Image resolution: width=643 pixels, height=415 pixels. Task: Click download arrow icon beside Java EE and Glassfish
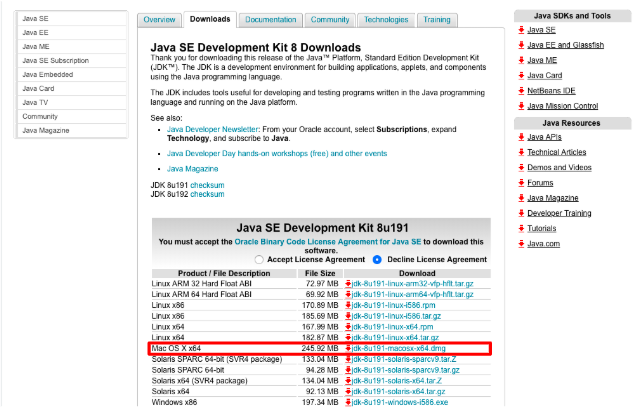coord(521,45)
